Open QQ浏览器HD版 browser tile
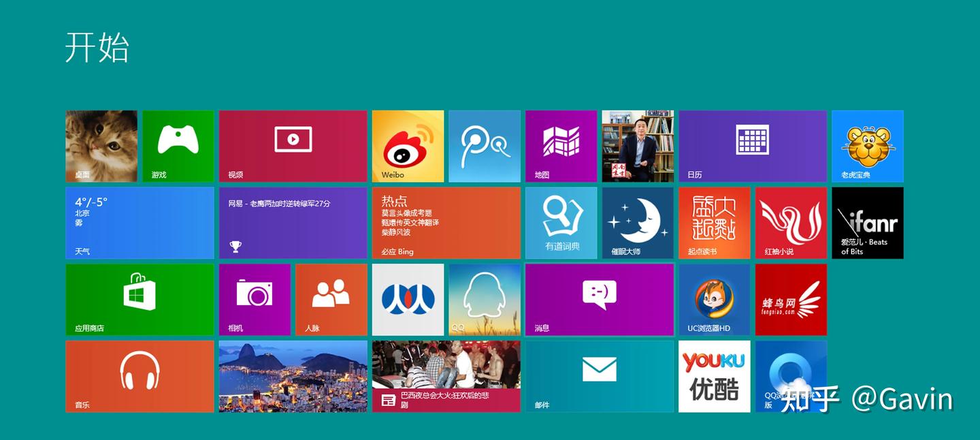The width and height of the screenshot is (980, 440). point(791,376)
